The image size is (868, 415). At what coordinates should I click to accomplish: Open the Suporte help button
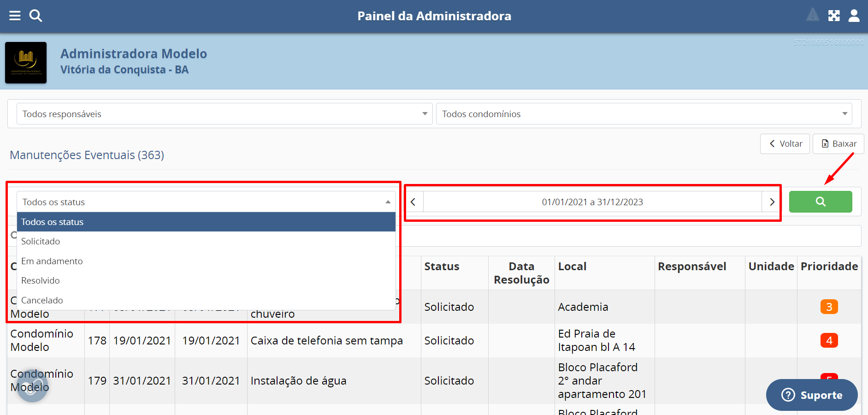point(812,395)
